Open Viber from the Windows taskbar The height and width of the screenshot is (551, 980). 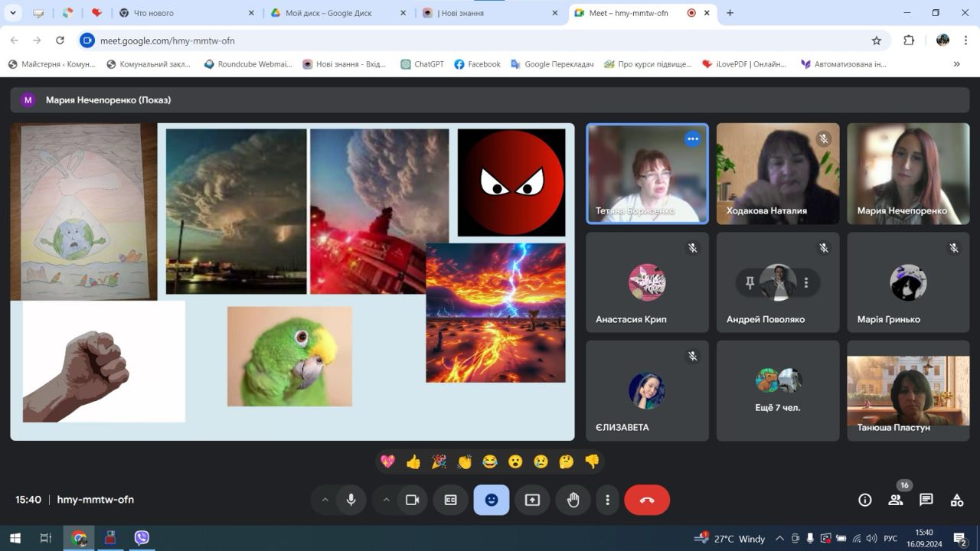[x=142, y=538]
